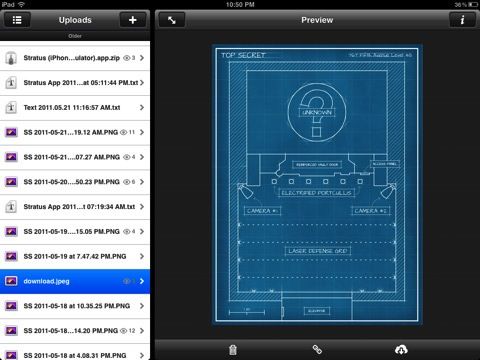
Task: Open the list menu icon in Uploads
Action: 17,20
